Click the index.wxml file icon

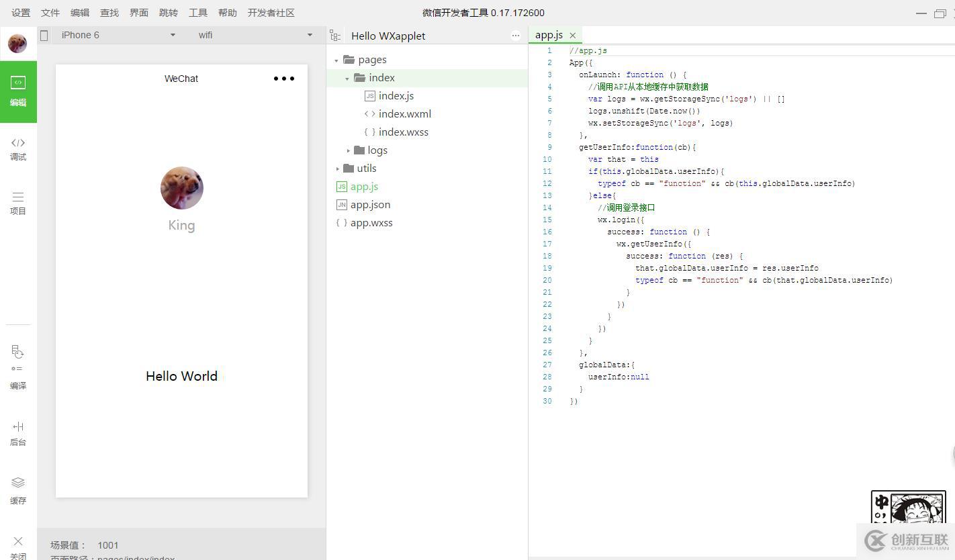click(x=370, y=114)
